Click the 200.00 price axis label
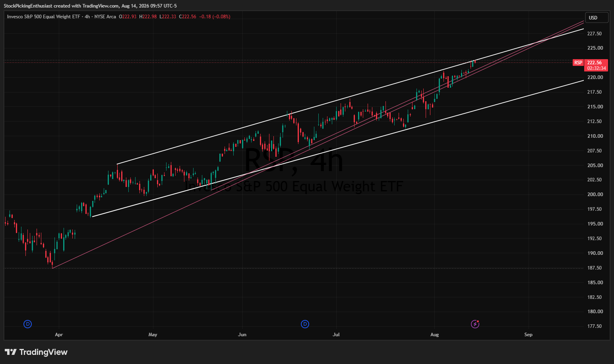614x364 pixels. click(x=595, y=195)
